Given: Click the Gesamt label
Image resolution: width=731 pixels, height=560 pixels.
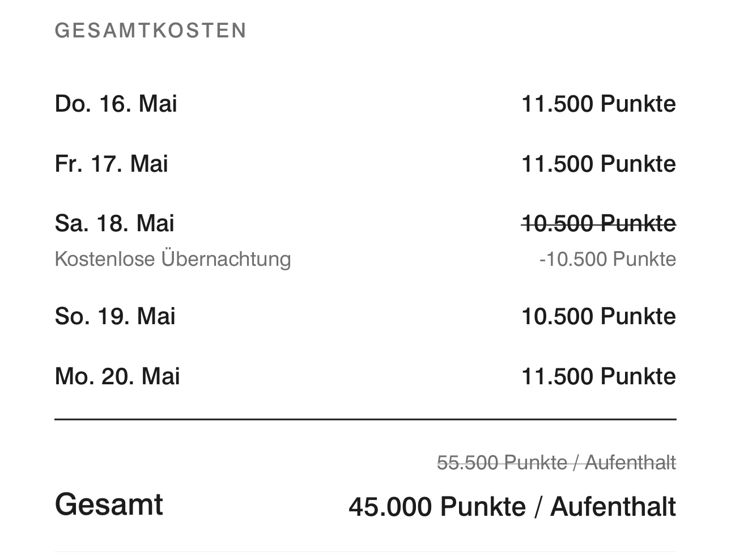Looking at the screenshot, I should (x=109, y=504).
